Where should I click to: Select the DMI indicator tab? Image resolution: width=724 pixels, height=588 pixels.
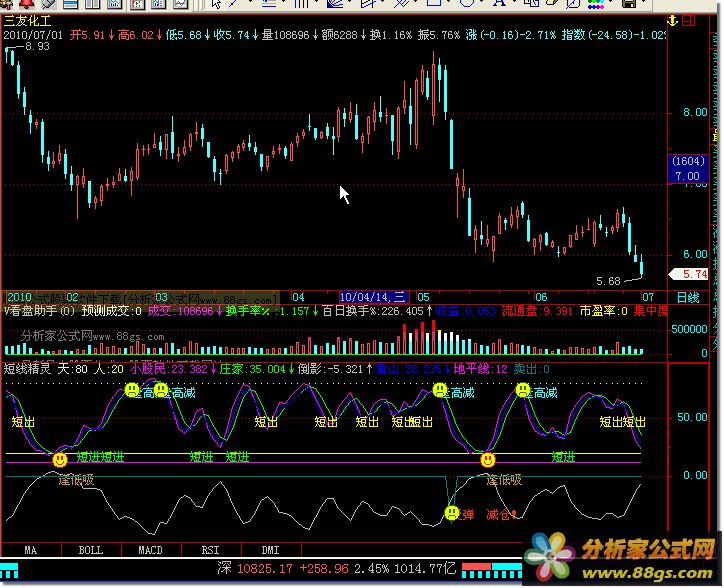click(270, 550)
